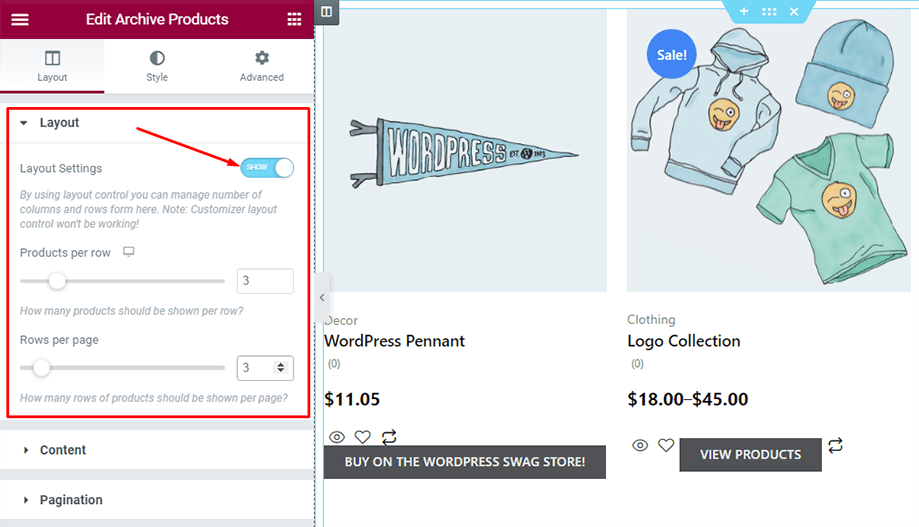
Task: Open the widgets grid panel
Action: pyautogui.click(x=294, y=19)
